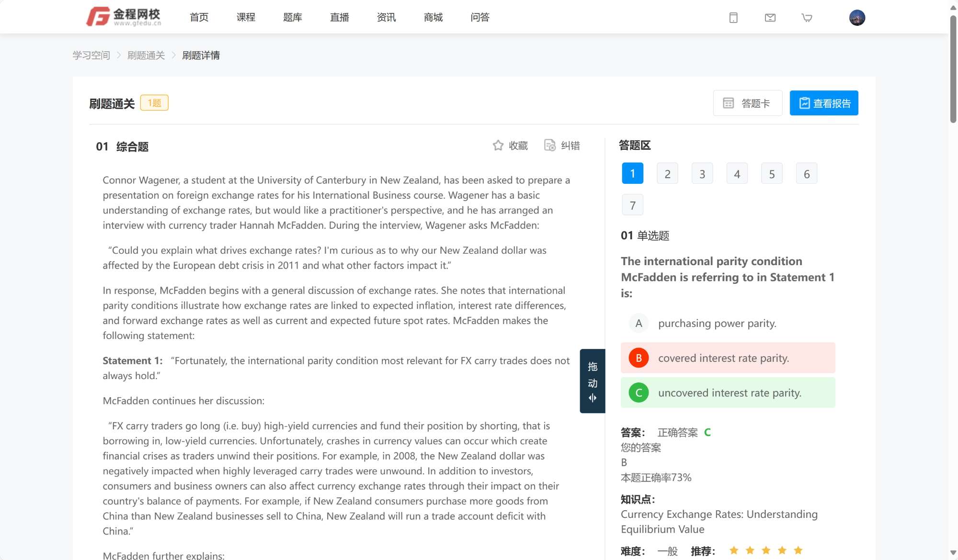Click the mobile phone icon in header

pos(733,18)
